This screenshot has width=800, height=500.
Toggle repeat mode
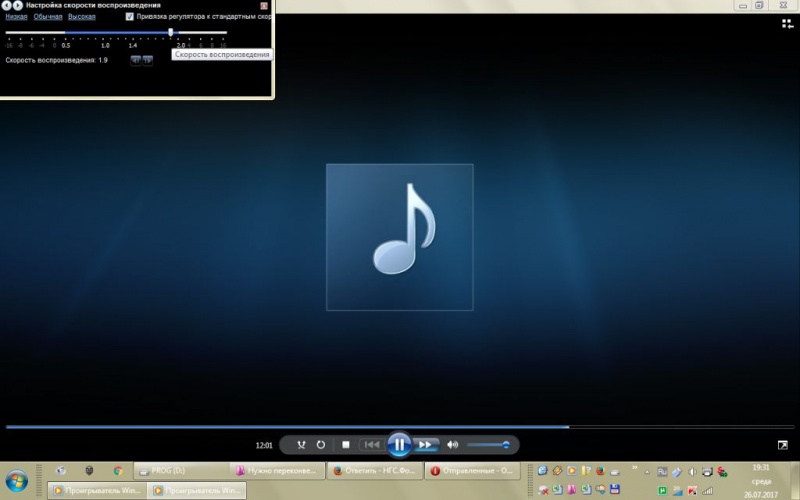pyautogui.click(x=321, y=444)
